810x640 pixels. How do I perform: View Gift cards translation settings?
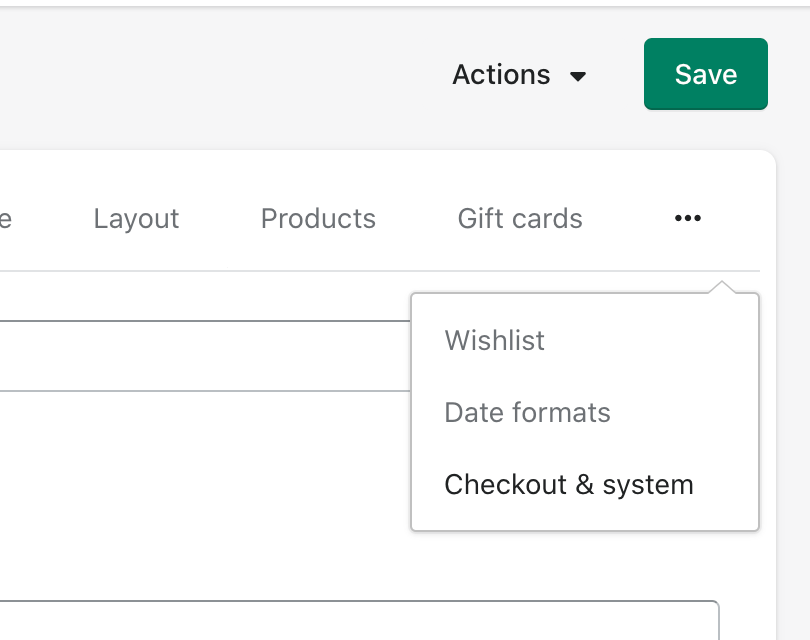tap(520, 218)
